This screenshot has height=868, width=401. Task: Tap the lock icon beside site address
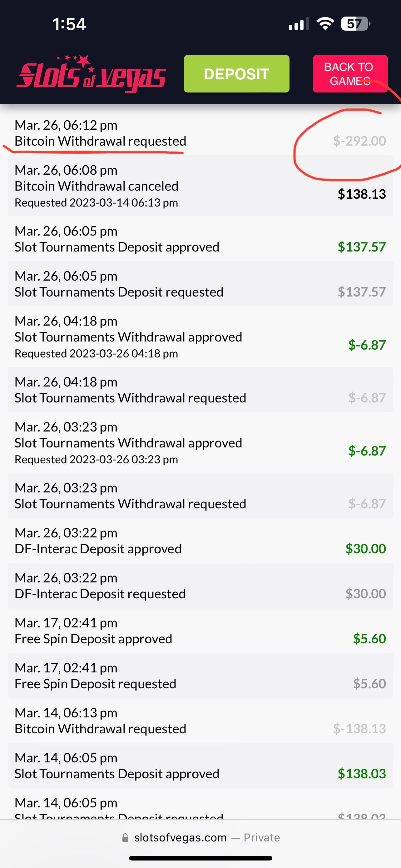[x=125, y=837]
